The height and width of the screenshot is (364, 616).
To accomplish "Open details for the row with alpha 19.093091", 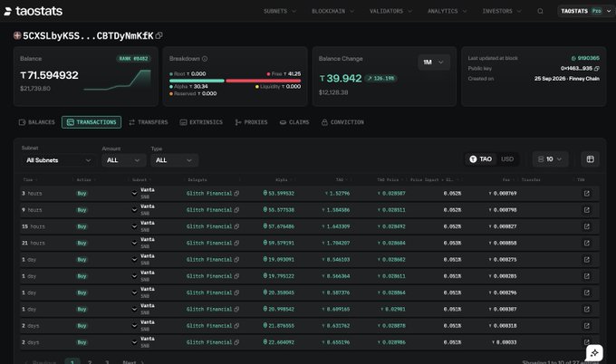I will (586, 260).
